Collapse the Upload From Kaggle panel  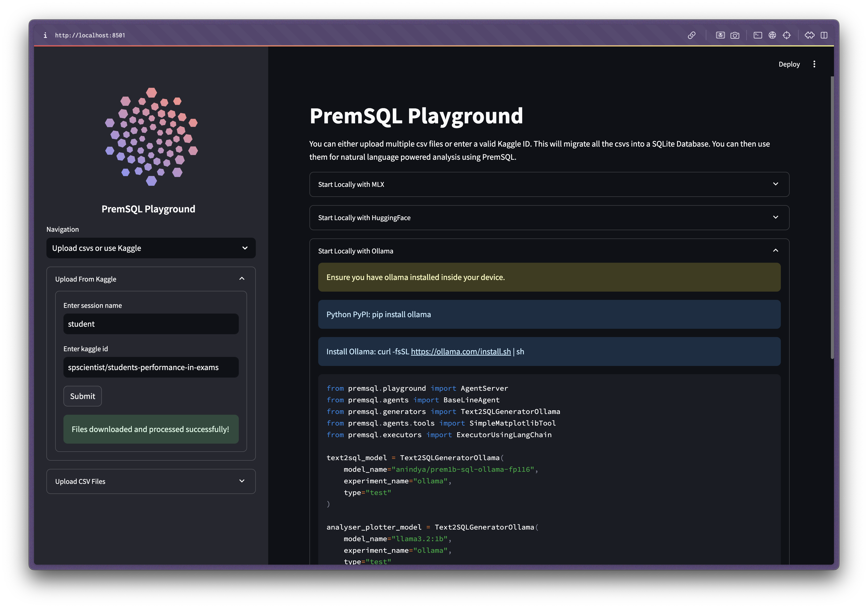point(151,279)
